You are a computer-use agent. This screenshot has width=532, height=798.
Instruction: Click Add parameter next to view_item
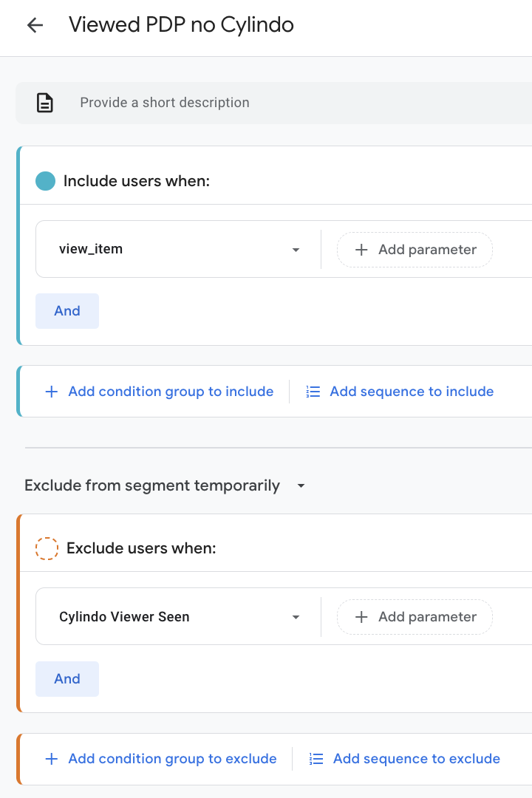point(415,250)
